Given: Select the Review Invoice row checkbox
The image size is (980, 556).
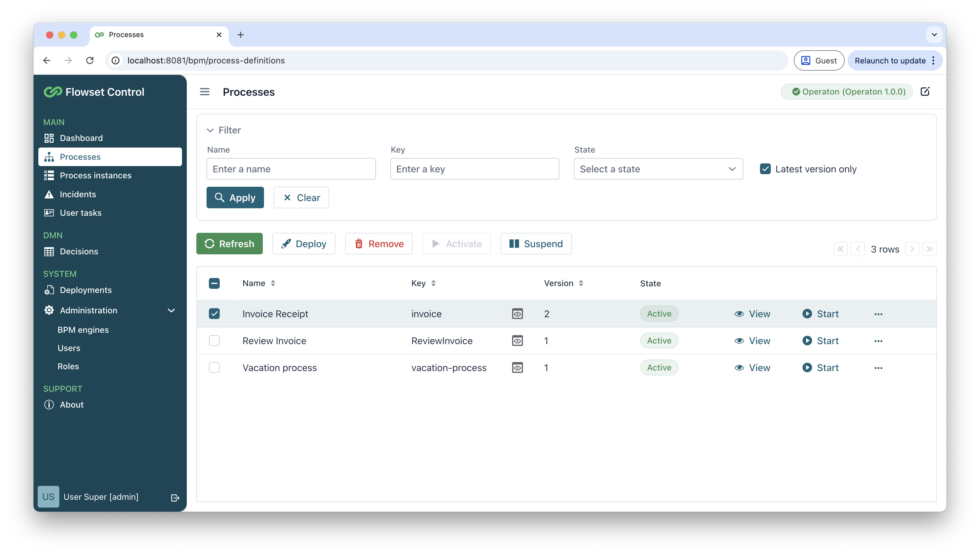Looking at the screenshot, I should tap(214, 341).
